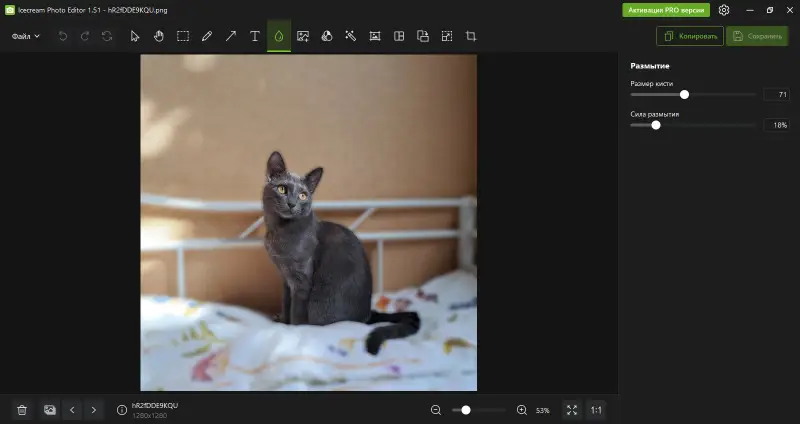Click the redo arrow icon

(x=85, y=36)
